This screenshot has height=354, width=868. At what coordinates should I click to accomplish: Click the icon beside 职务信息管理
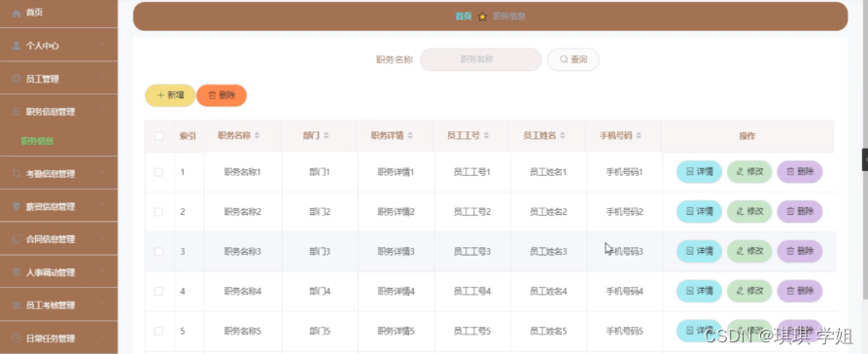click(x=17, y=112)
